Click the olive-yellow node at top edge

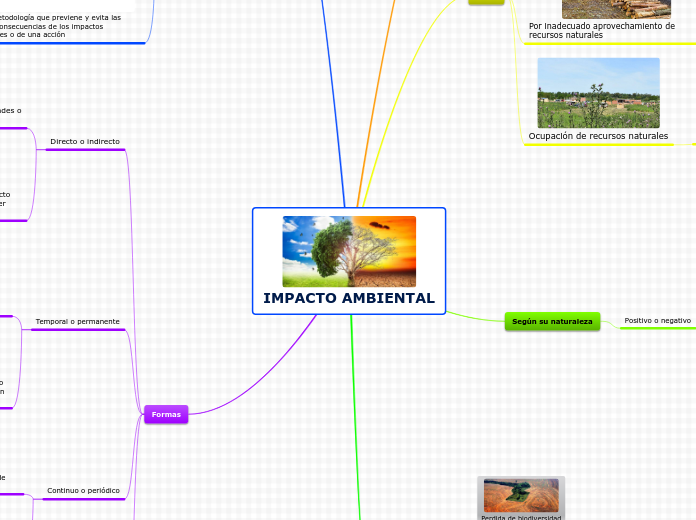coord(486,2)
